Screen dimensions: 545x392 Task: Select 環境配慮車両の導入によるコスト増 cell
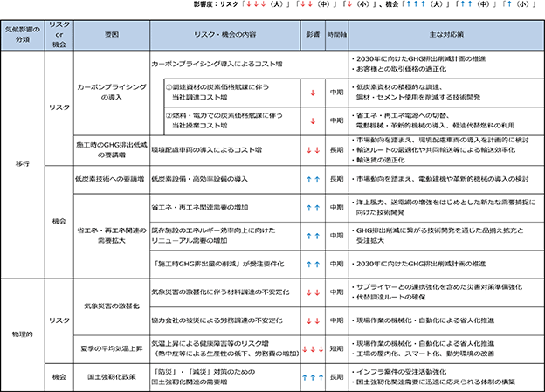225,150
